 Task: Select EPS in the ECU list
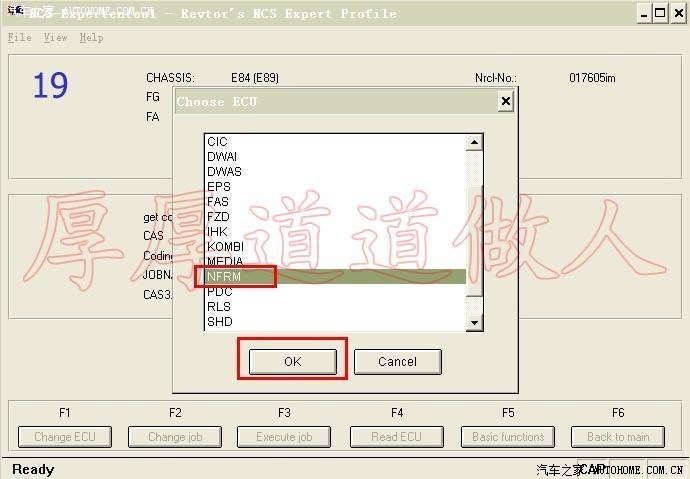(x=218, y=186)
